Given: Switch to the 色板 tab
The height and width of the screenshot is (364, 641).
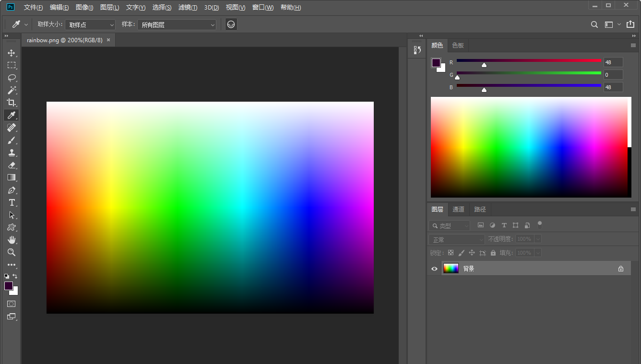Looking at the screenshot, I should coord(458,46).
